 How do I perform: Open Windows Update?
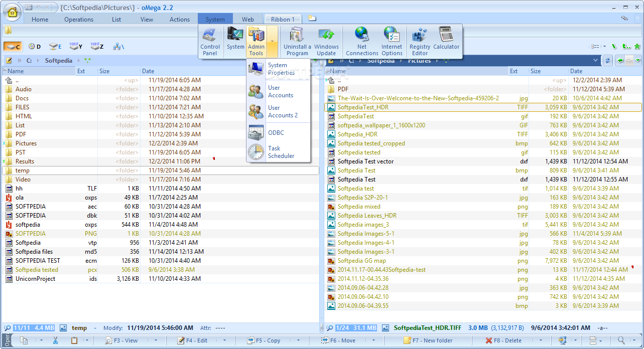[x=326, y=42]
